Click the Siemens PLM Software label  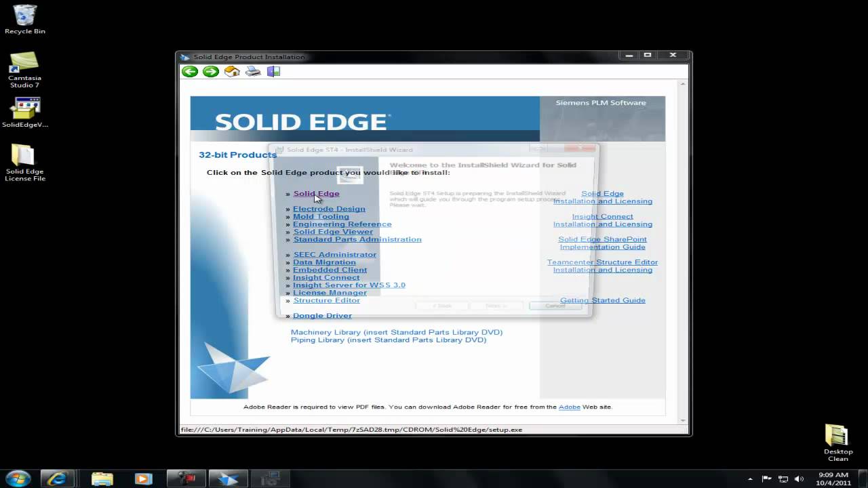[601, 103]
